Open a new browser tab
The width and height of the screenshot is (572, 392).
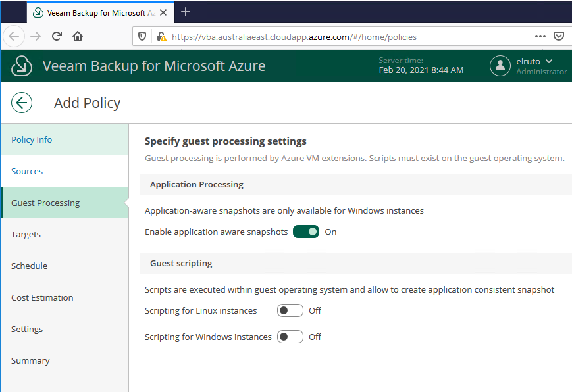pyautogui.click(x=186, y=12)
